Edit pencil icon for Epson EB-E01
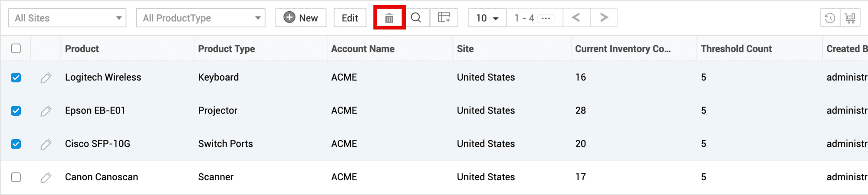This screenshot has width=868, height=195. [46, 111]
